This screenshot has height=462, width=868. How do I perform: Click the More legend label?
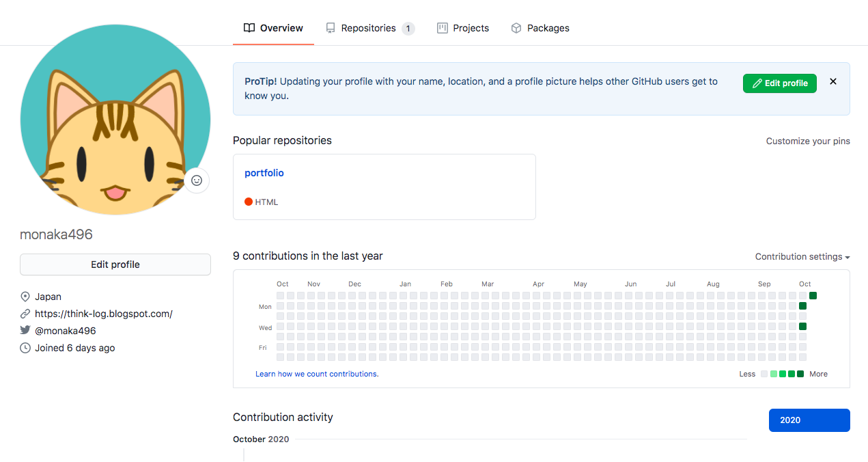click(x=818, y=374)
